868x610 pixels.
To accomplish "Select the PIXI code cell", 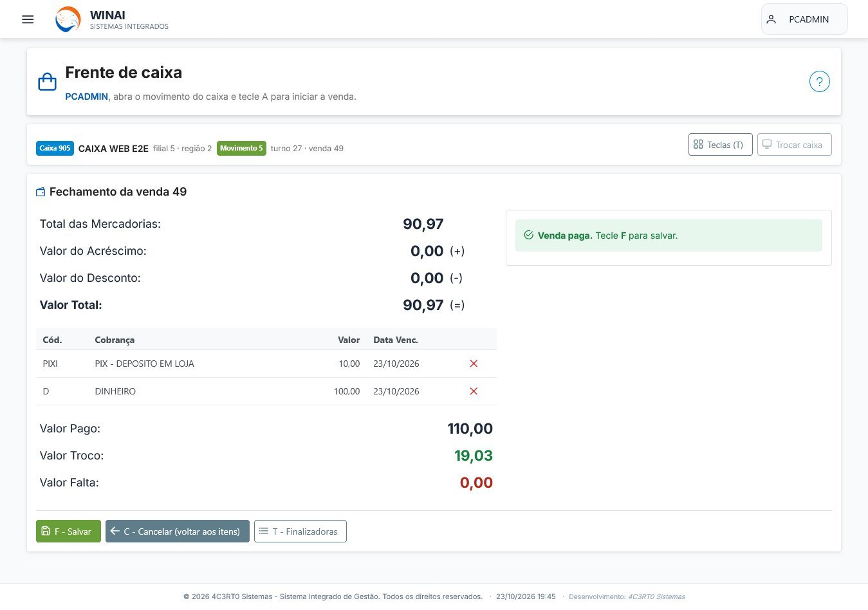I will pos(50,364).
